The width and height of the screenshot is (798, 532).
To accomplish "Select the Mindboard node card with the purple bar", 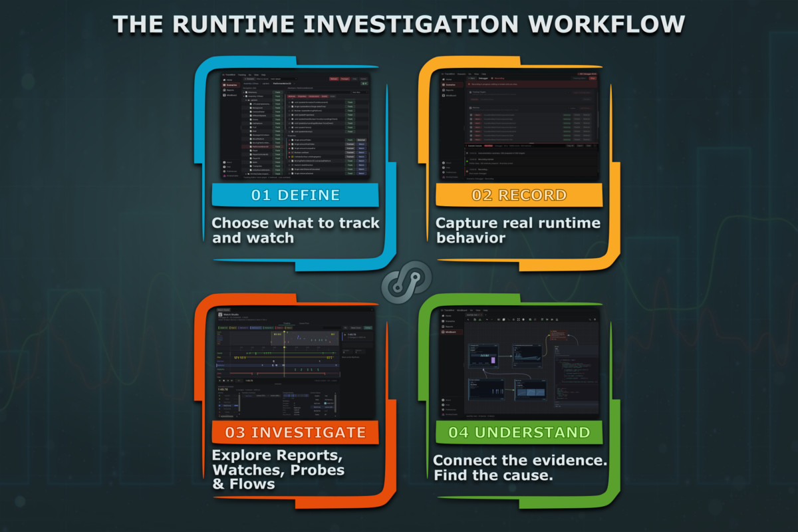I will click(x=483, y=356).
